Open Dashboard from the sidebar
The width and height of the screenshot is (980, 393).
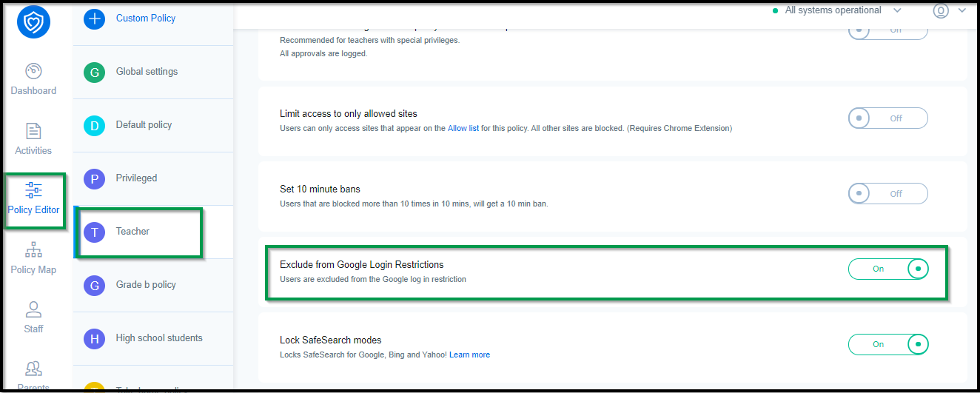click(x=33, y=80)
